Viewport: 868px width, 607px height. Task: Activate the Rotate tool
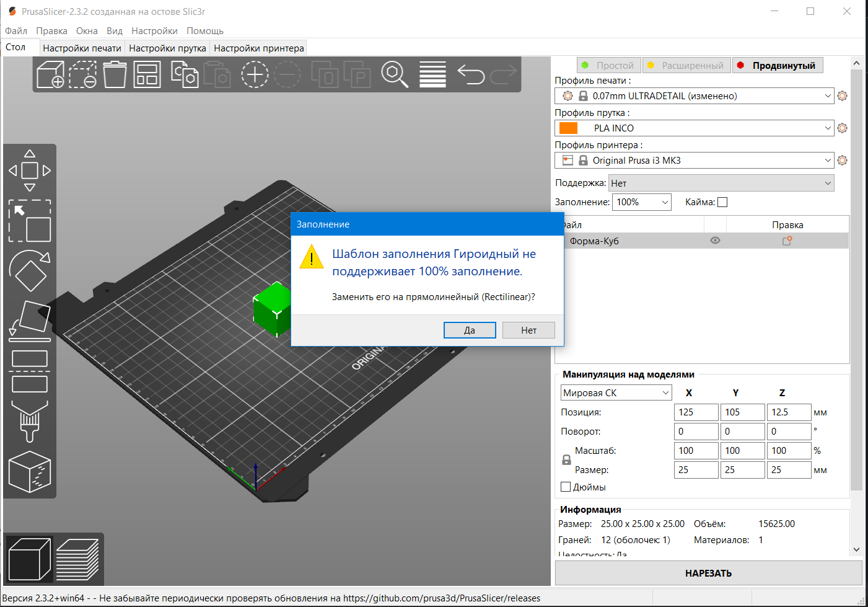29,272
